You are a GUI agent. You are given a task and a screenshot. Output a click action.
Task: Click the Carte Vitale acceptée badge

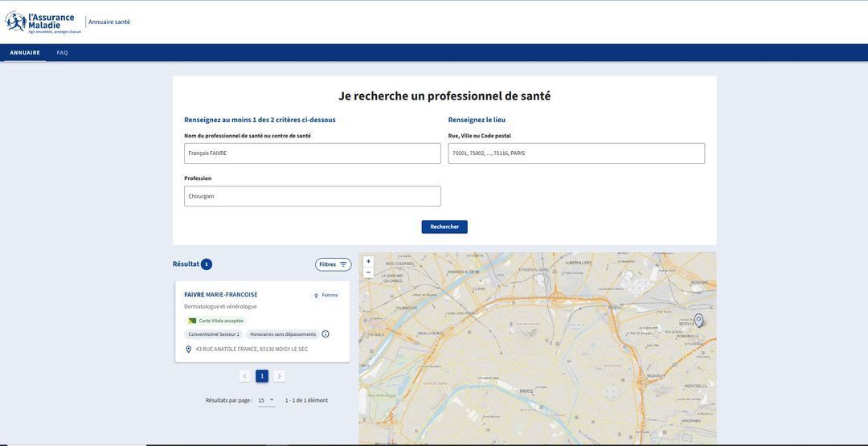tap(216, 321)
